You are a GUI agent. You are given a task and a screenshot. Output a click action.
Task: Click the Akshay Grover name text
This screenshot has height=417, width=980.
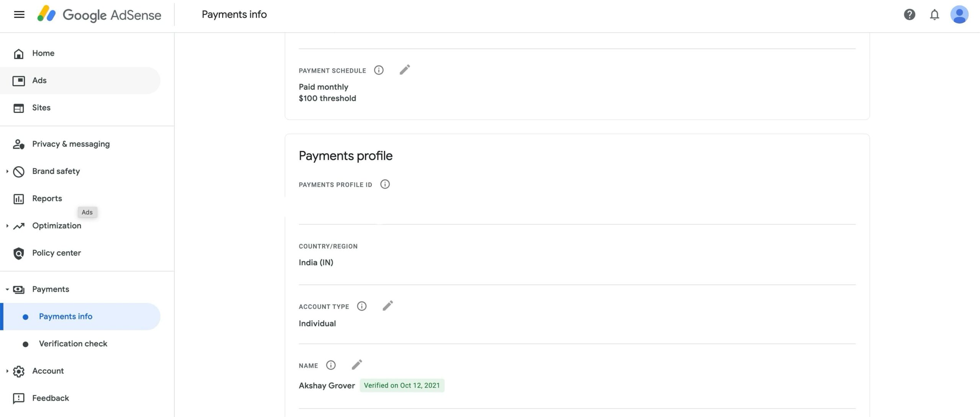[327, 386]
